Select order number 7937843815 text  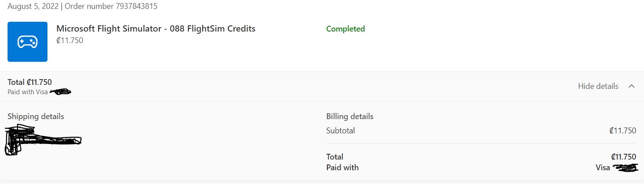tap(110, 6)
